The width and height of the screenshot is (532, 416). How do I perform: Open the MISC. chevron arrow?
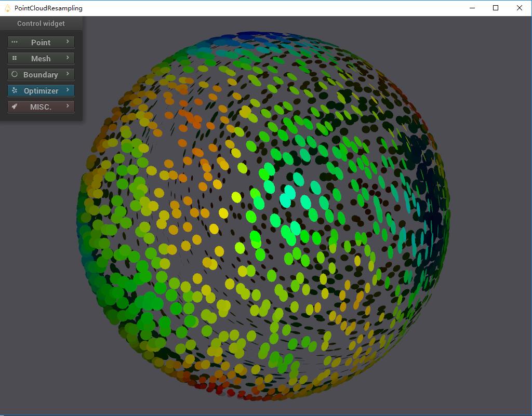click(68, 106)
